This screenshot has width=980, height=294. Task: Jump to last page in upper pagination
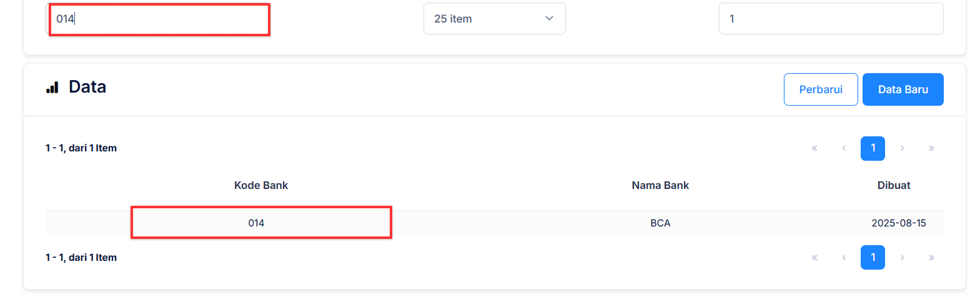point(931,148)
